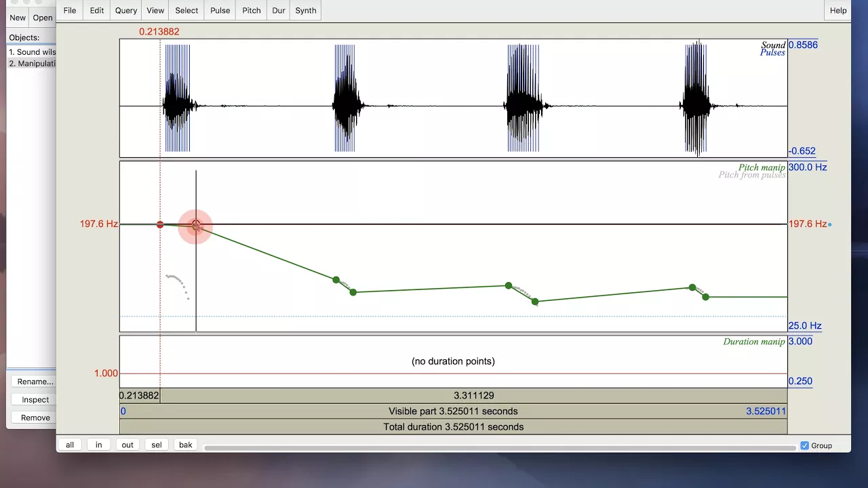Open the Help menu
The image size is (868, 488).
[838, 10]
